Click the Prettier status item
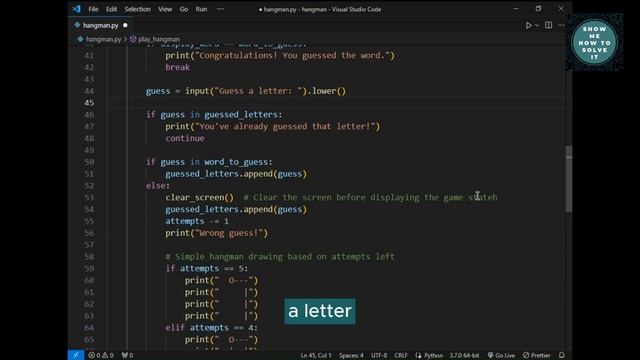The width and height of the screenshot is (640, 360). pyautogui.click(x=537, y=356)
